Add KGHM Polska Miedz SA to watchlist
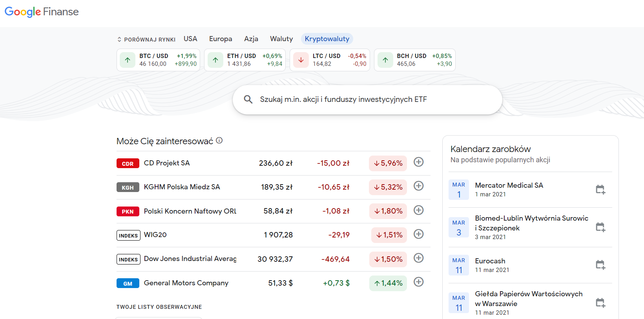Image resolution: width=644 pixels, height=319 pixels. click(419, 186)
